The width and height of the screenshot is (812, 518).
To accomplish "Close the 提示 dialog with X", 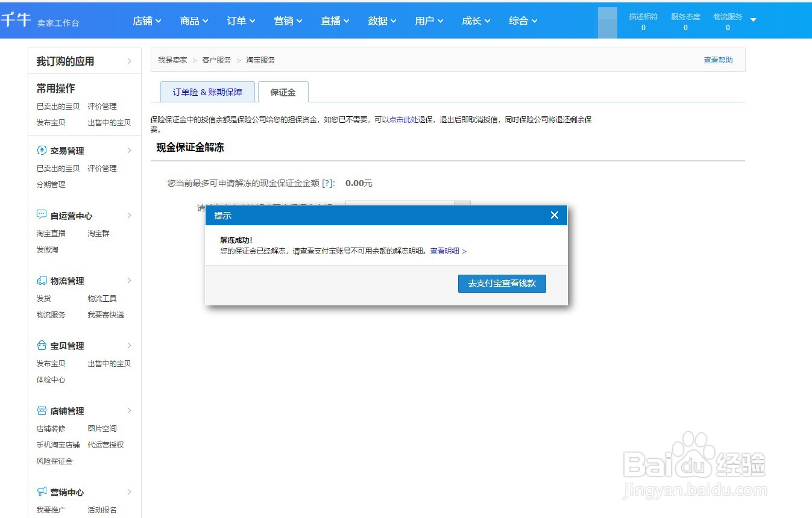I will (x=555, y=215).
